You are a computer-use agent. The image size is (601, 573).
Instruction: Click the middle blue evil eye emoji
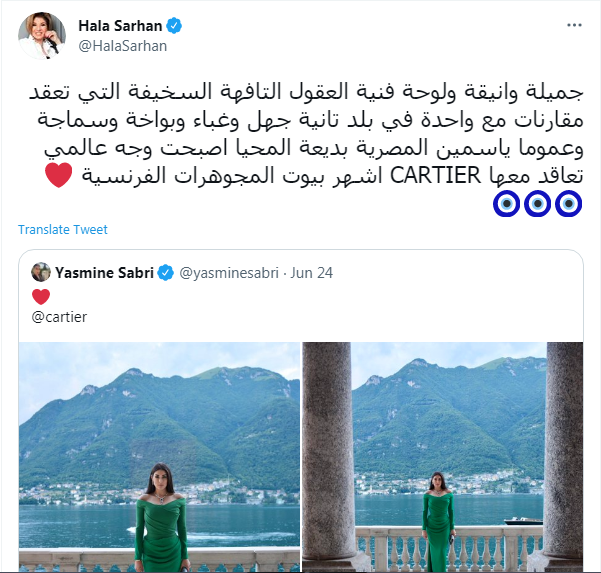[537, 204]
